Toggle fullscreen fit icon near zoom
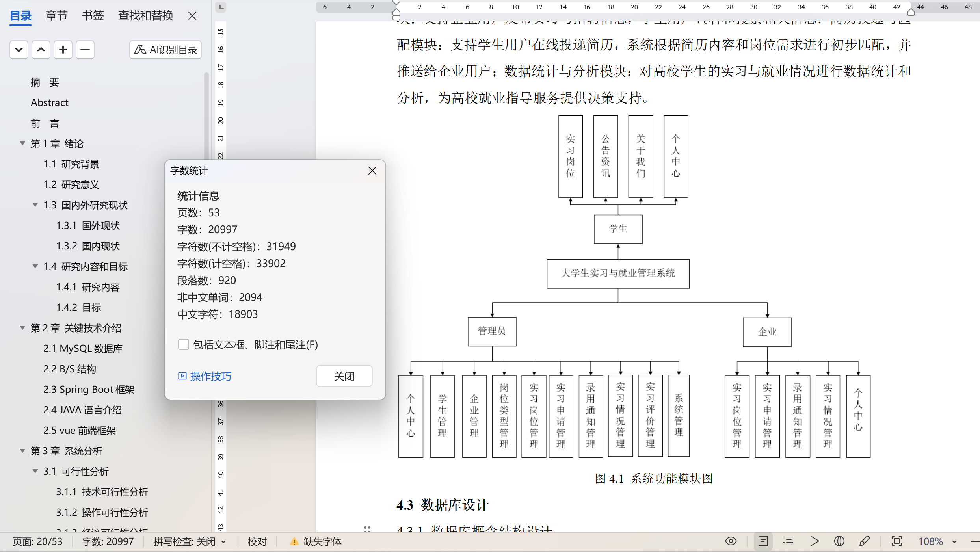Image resolution: width=980 pixels, height=552 pixels. click(896, 541)
